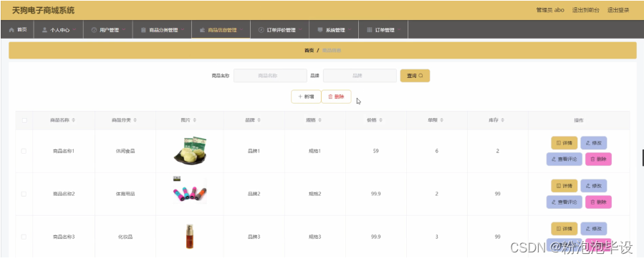
Task: Focus the 品牌 search field
Action: 360,76
